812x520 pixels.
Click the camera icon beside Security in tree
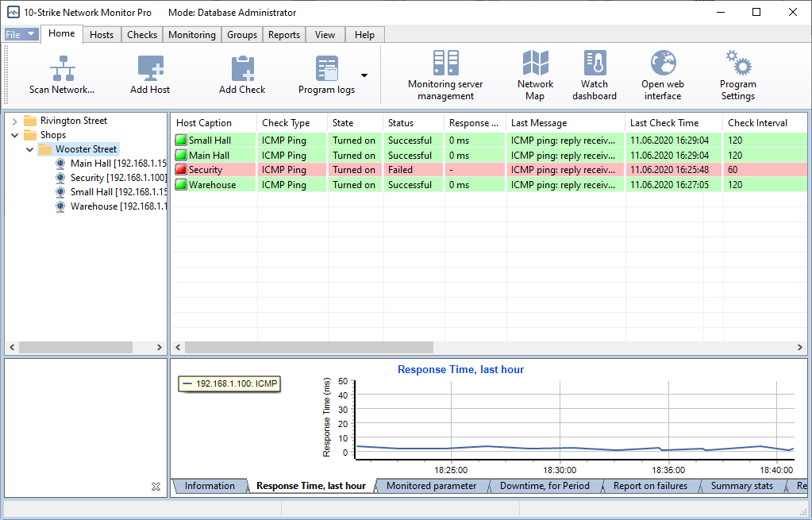(60, 178)
